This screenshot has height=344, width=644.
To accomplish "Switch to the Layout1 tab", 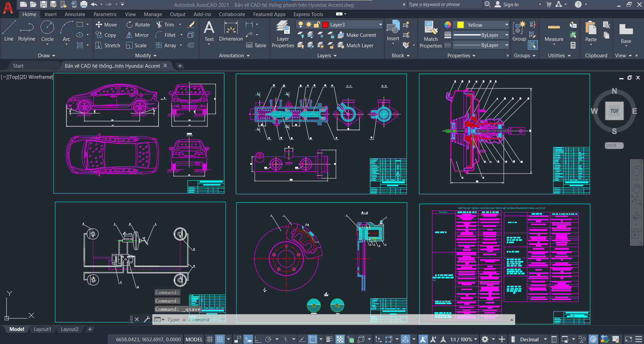I will point(42,329).
